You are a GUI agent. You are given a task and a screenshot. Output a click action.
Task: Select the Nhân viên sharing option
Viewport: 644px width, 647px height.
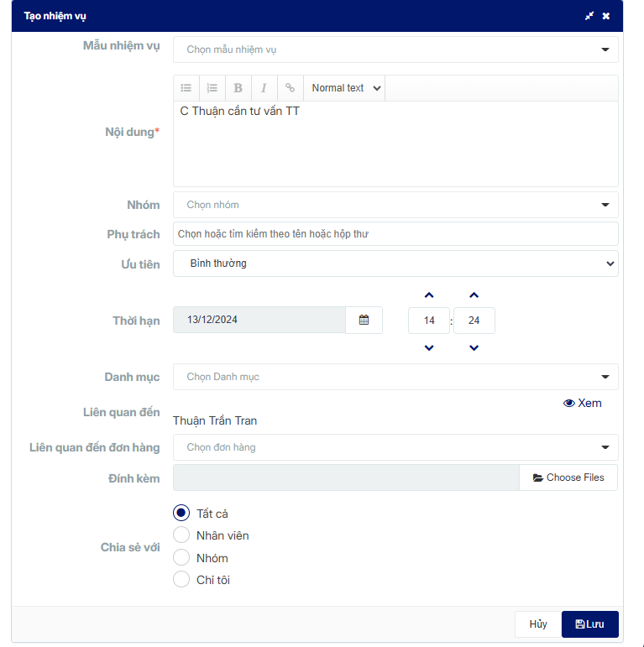[181, 535]
